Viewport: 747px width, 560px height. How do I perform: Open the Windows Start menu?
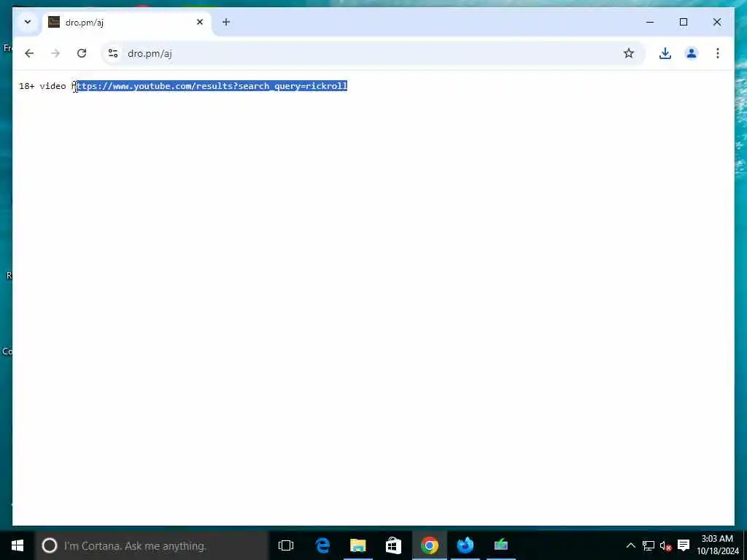(18, 545)
